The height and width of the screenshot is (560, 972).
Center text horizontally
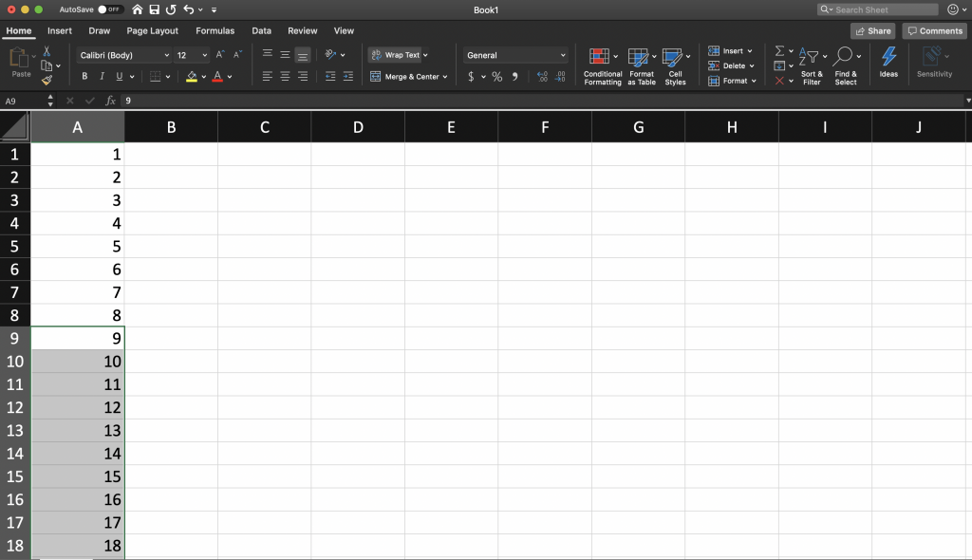point(285,76)
